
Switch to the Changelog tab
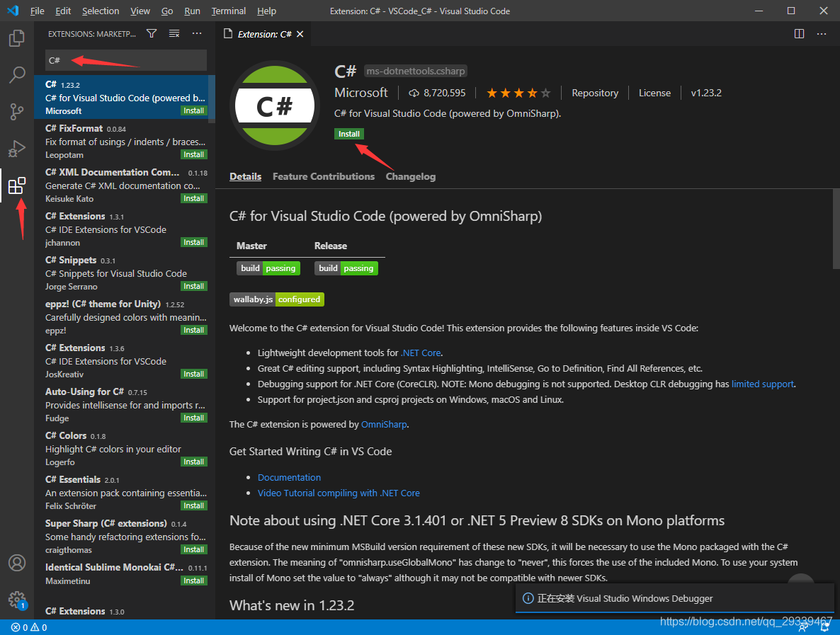(x=410, y=177)
